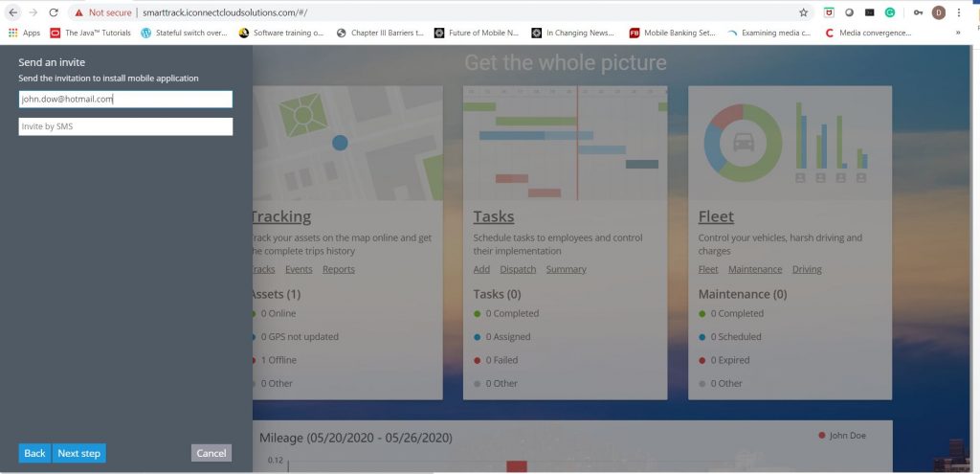Open the Fleet heading link
Viewport: 980px width, 474px height.
tap(716, 216)
